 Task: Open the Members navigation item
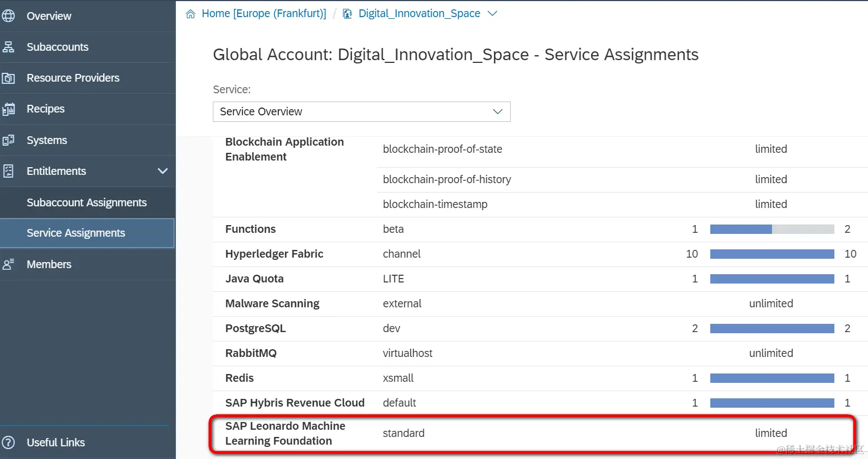click(x=49, y=264)
